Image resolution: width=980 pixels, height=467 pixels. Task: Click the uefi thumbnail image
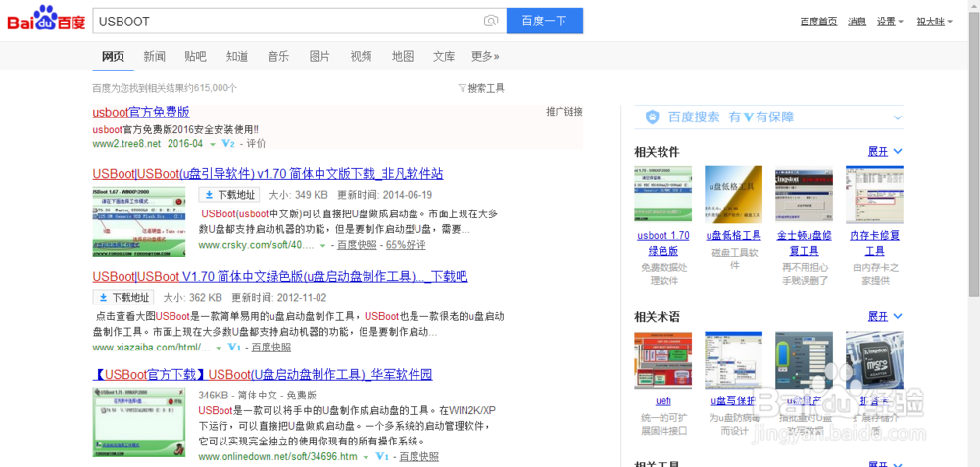coord(663,360)
